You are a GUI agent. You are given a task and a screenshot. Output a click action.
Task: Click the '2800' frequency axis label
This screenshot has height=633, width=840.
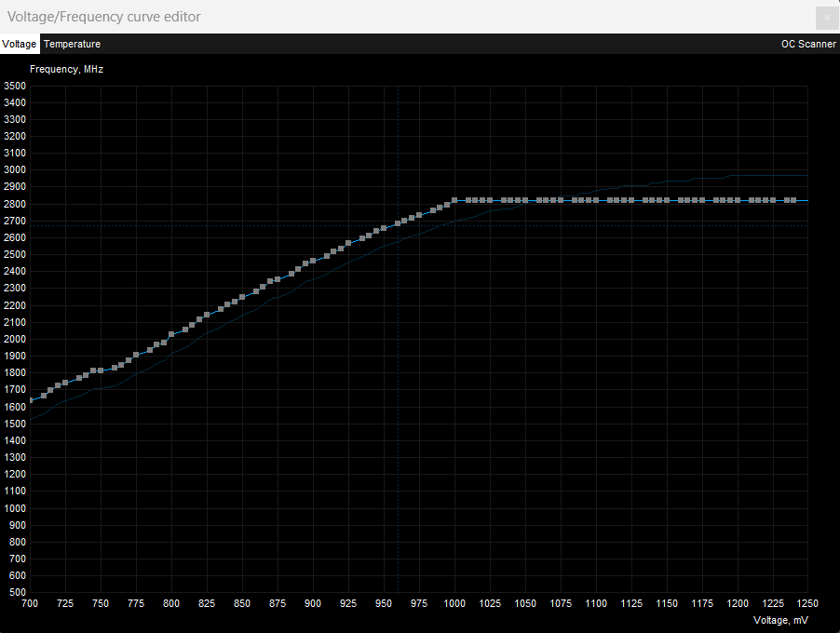pyautogui.click(x=15, y=204)
